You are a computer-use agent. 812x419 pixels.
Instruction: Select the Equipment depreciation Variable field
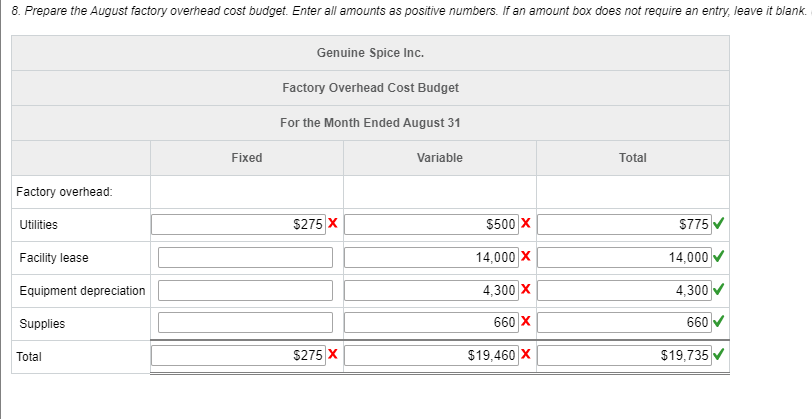click(431, 291)
